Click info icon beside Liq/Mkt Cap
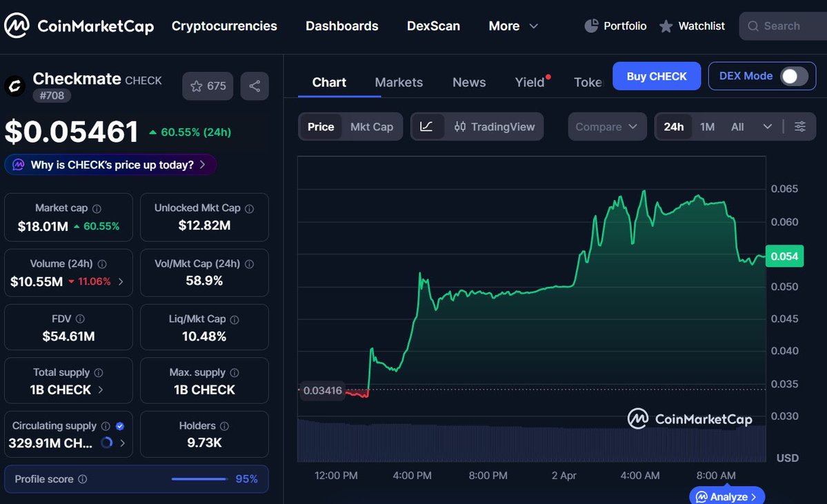 point(235,319)
